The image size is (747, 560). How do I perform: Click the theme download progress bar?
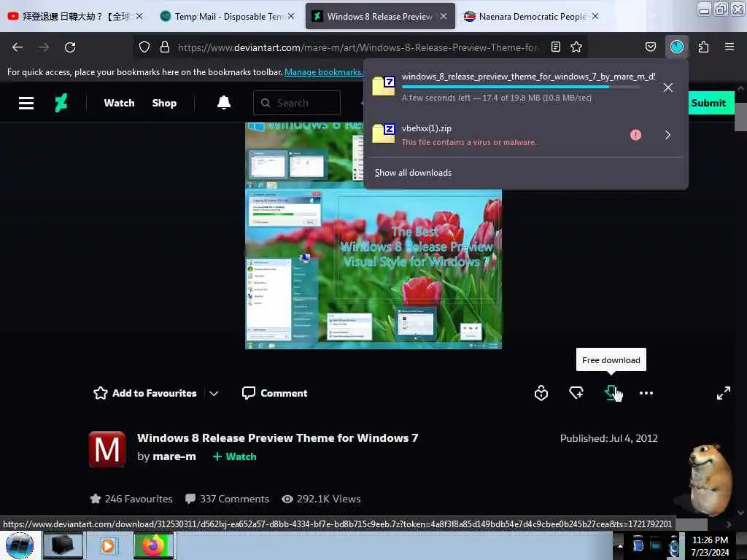pos(521,87)
